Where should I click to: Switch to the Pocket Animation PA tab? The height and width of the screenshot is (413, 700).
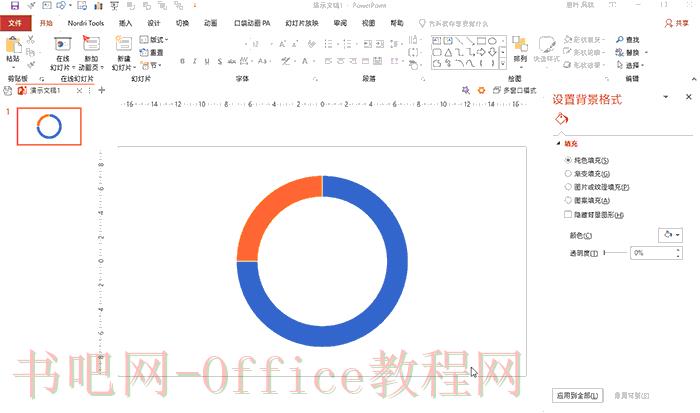[252, 23]
